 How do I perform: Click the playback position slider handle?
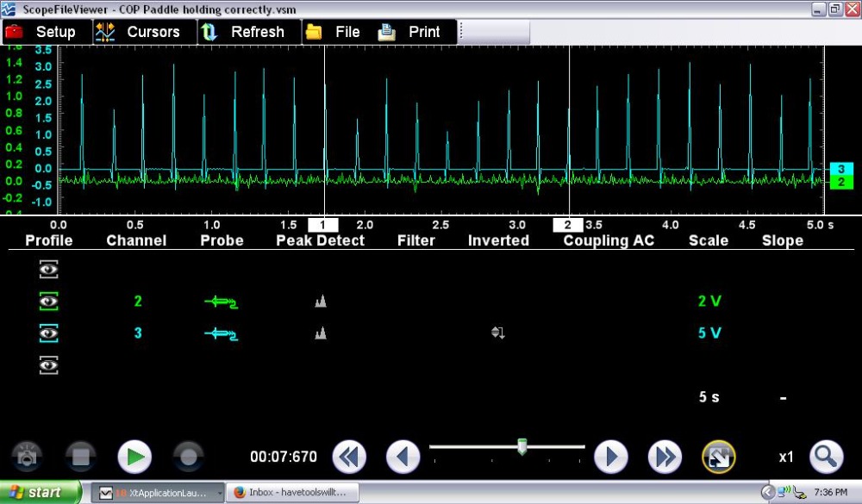pyautogui.click(x=522, y=446)
